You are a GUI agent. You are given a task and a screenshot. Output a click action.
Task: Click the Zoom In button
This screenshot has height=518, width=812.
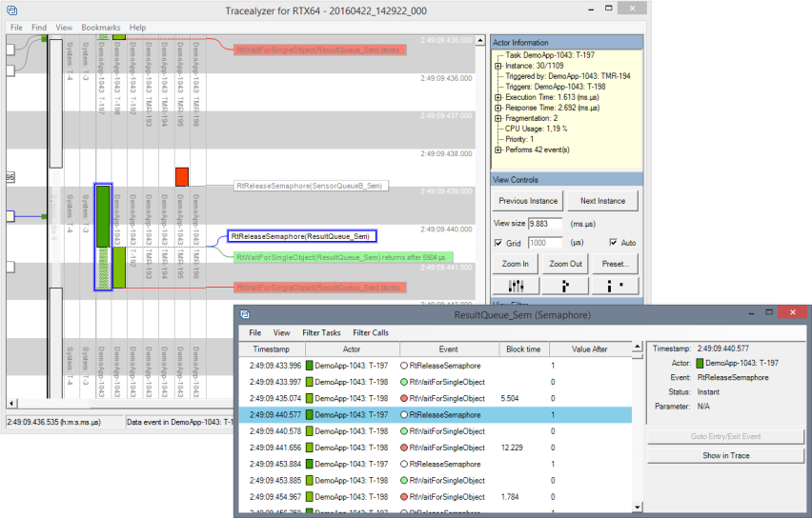[515, 264]
